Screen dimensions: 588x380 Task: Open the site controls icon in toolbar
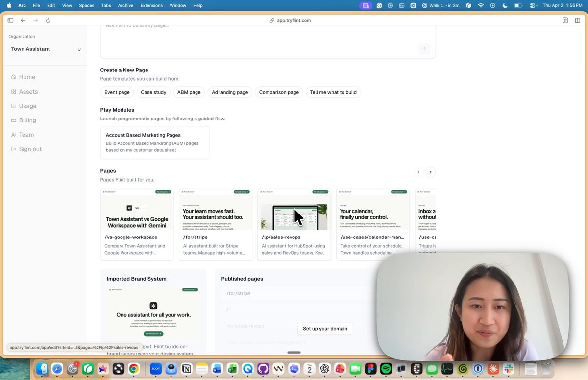click(565, 20)
